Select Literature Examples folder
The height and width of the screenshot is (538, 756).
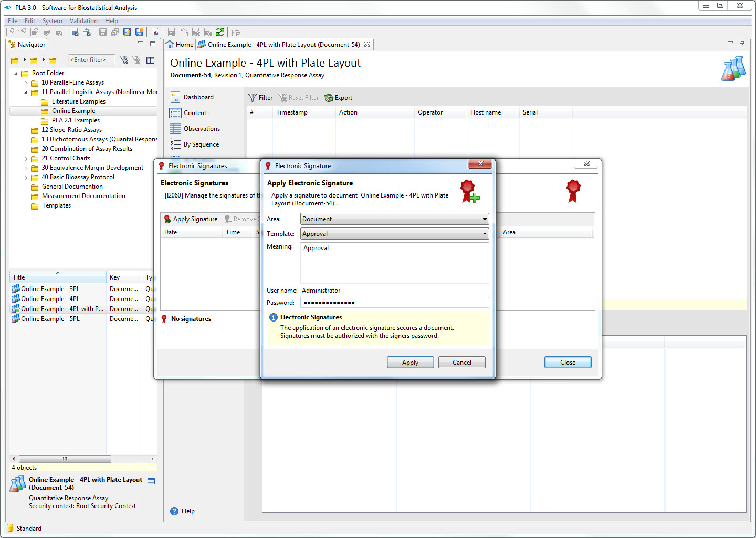click(79, 101)
